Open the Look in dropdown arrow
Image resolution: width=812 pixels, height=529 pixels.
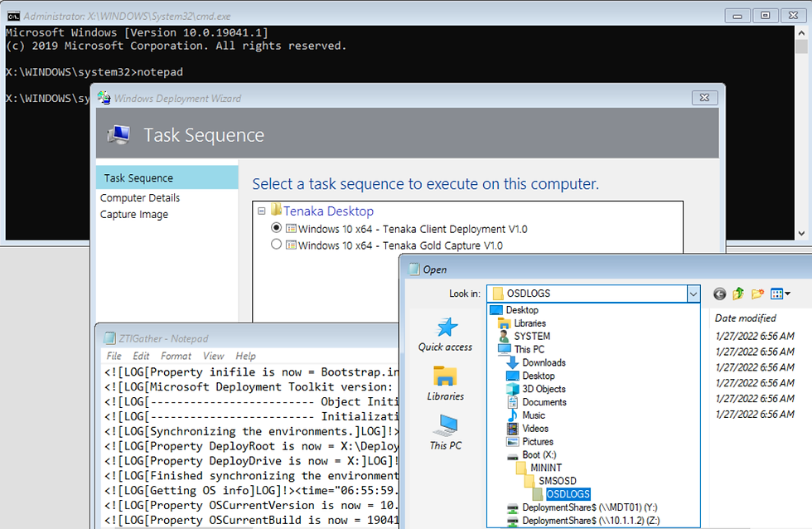pyautogui.click(x=694, y=294)
